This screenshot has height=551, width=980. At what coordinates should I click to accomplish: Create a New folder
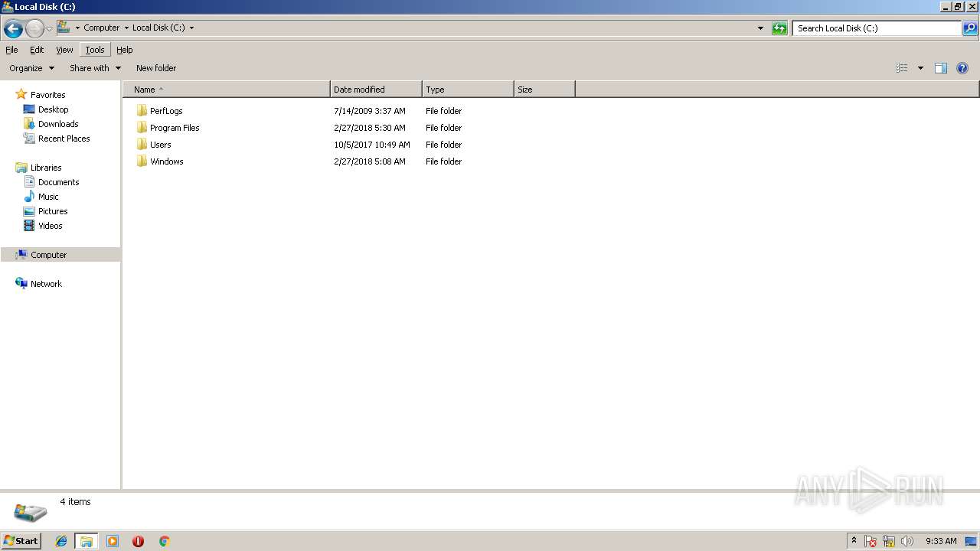(x=156, y=68)
